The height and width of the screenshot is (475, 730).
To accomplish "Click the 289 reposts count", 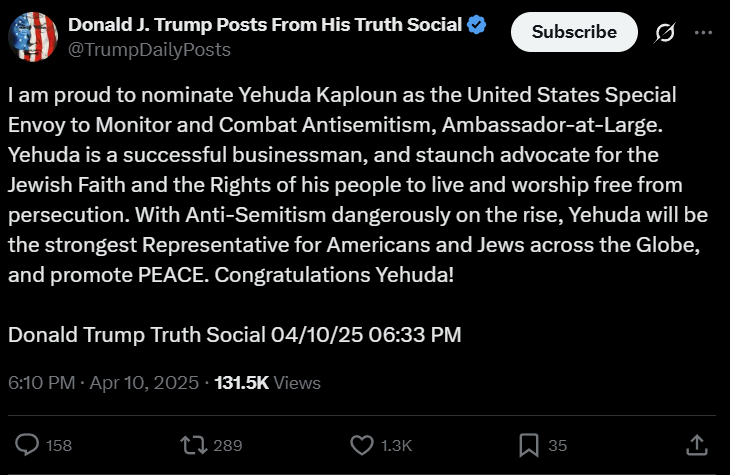I will [228, 445].
